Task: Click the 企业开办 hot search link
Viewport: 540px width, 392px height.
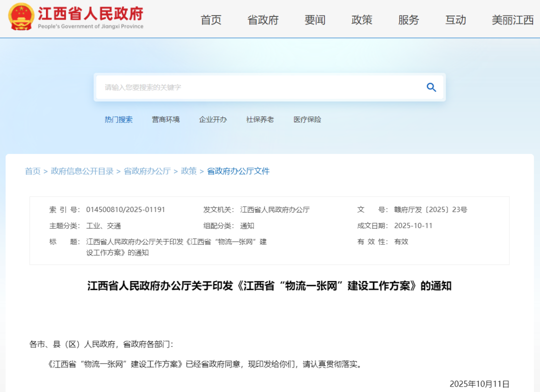Action: click(x=212, y=119)
